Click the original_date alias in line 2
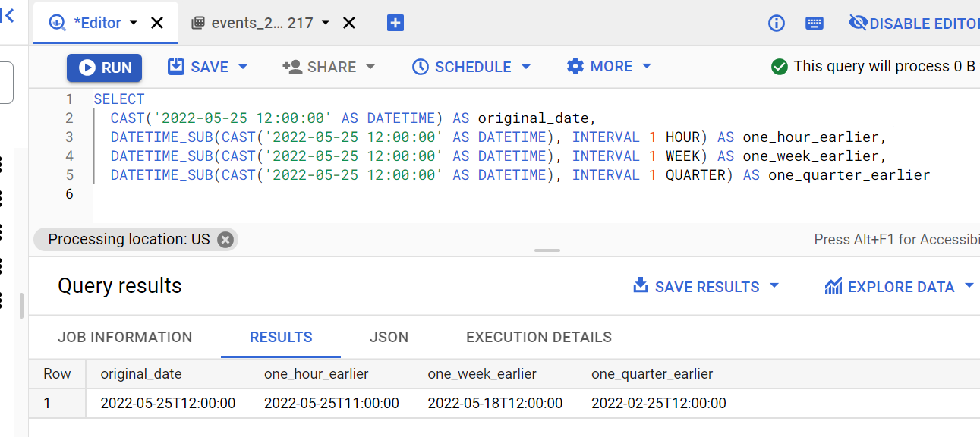This screenshot has width=980, height=437. (533, 118)
